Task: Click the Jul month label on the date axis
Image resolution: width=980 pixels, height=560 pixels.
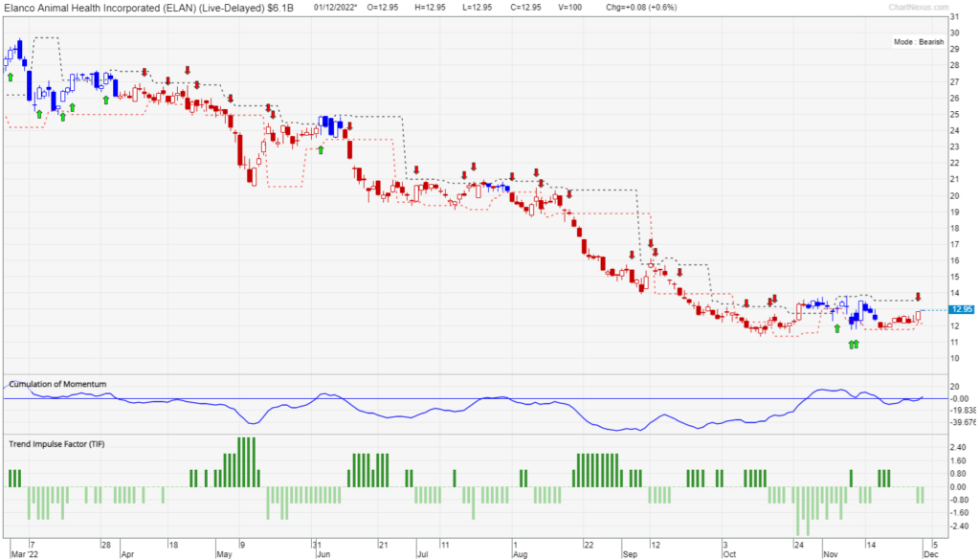Action: click(x=422, y=554)
